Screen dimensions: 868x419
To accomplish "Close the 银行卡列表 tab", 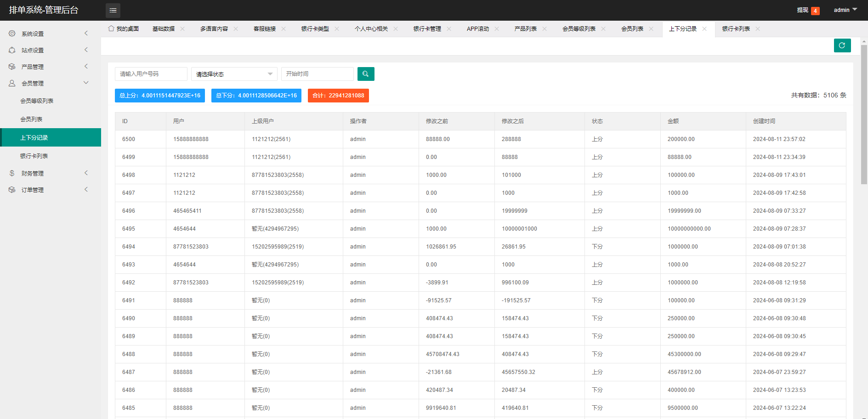I will pos(758,29).
